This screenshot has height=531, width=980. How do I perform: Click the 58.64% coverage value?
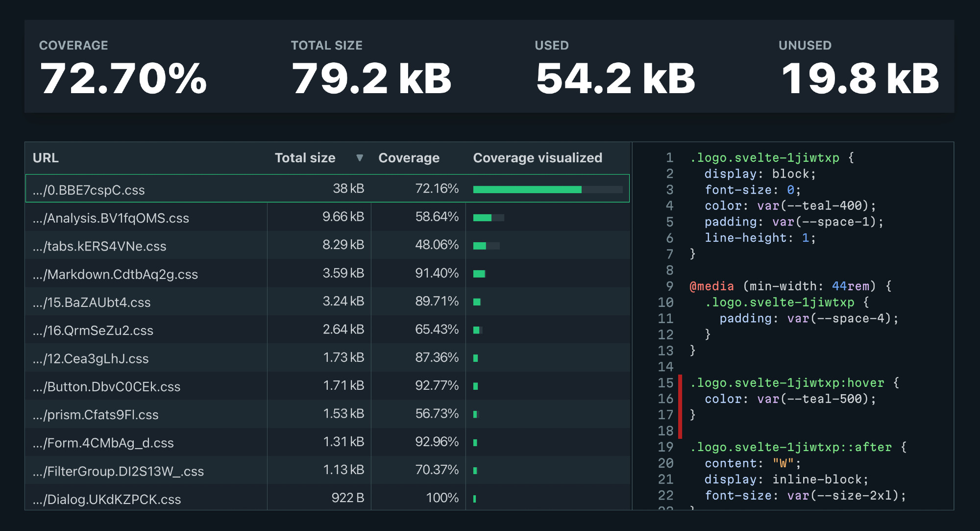(x=437, y=217)
